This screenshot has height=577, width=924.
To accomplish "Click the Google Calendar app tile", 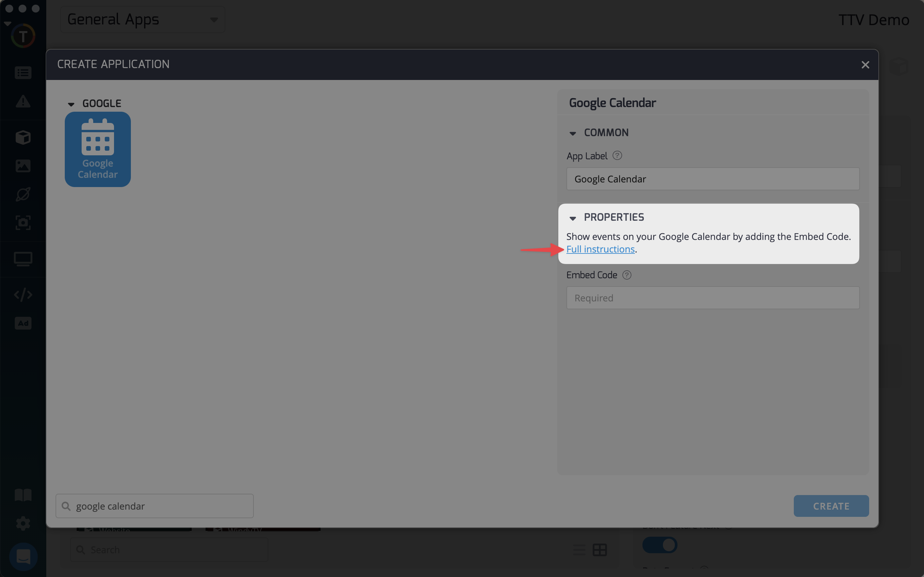I will click(x=98, y=149).
